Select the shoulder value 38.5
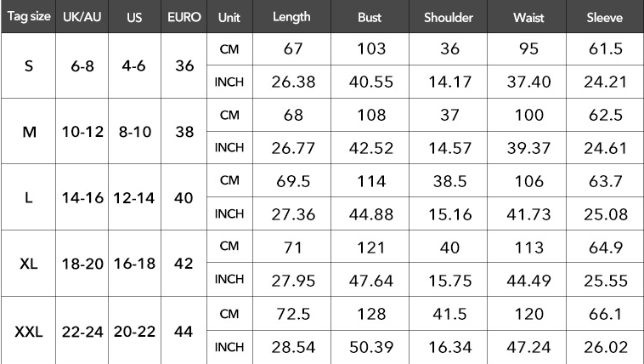The height and width of the screenshot is (364, 644). 449,181
